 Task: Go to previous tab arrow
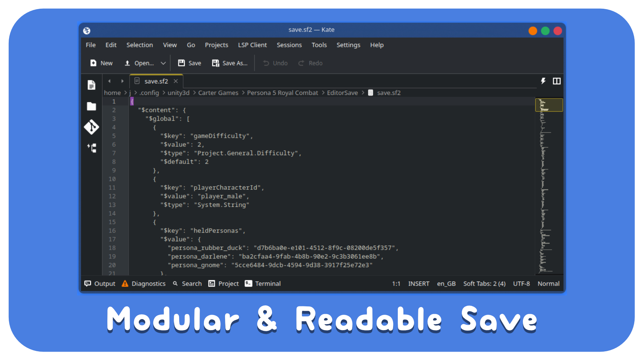pos(109,81)
